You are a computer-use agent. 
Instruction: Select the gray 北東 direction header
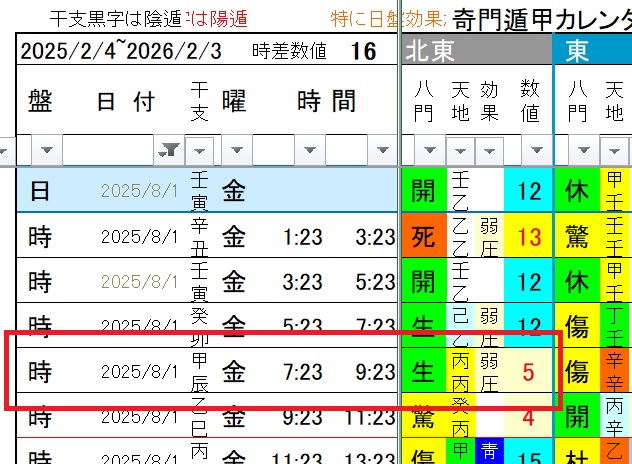476,50
